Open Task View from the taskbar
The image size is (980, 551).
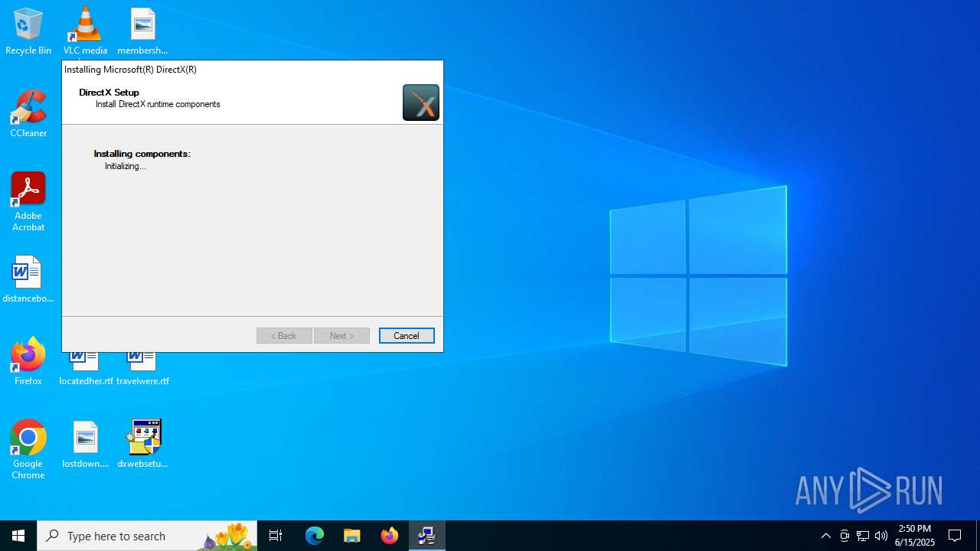[x=276, y=536]
